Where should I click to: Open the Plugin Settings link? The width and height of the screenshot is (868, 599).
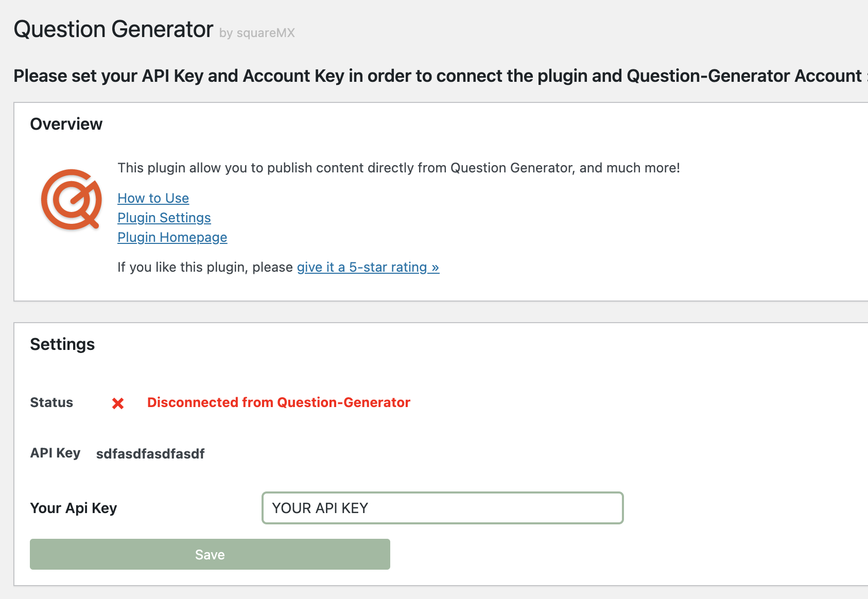pos(164,218)
